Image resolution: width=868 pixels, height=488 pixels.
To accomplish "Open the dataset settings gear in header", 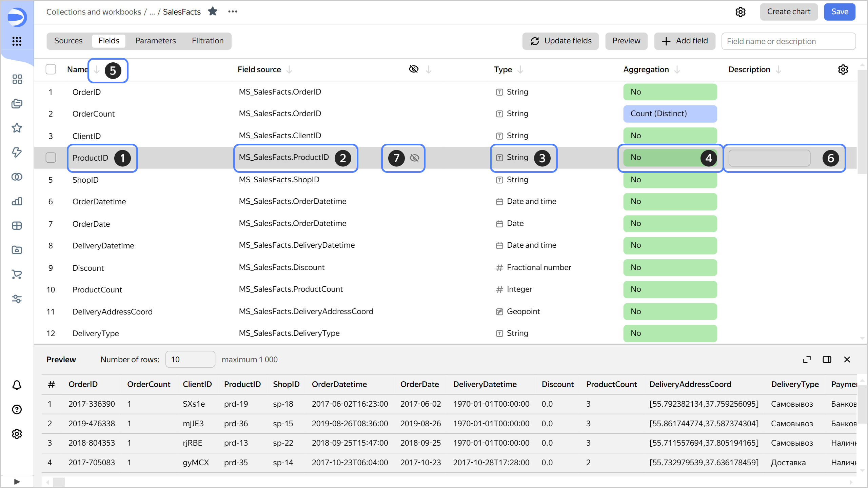I will tap(741, 12).
